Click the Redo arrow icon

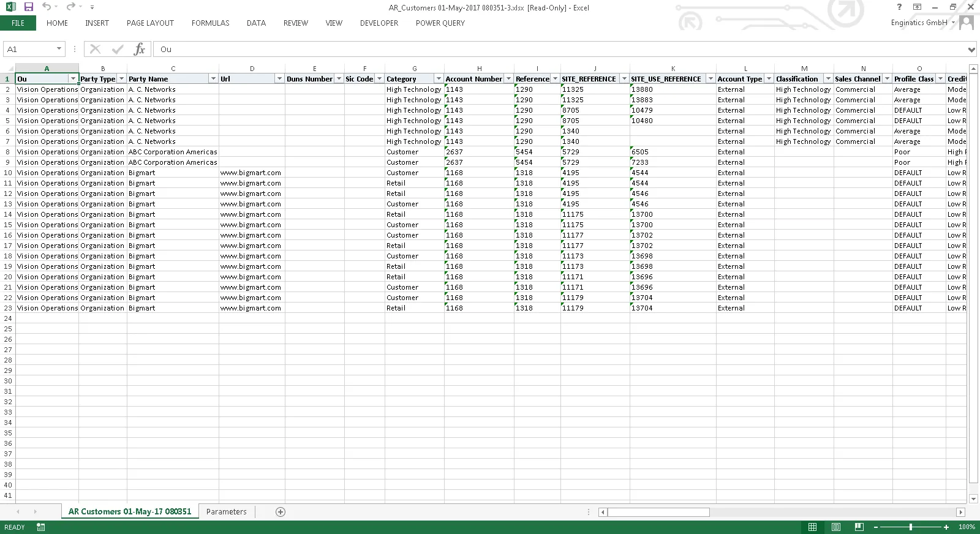coord(70,7)
